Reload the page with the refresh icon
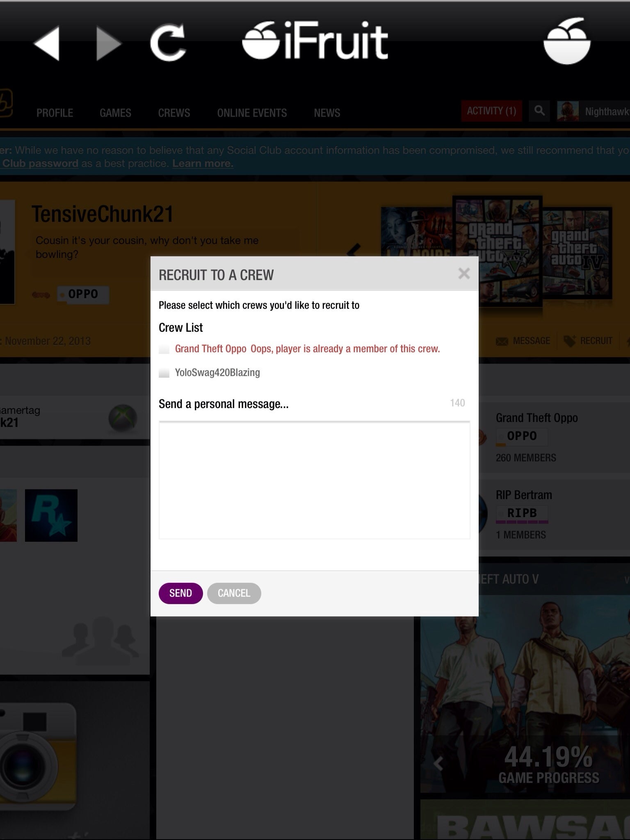The width and height of the screenshot is (630, 840). [168, 43]
